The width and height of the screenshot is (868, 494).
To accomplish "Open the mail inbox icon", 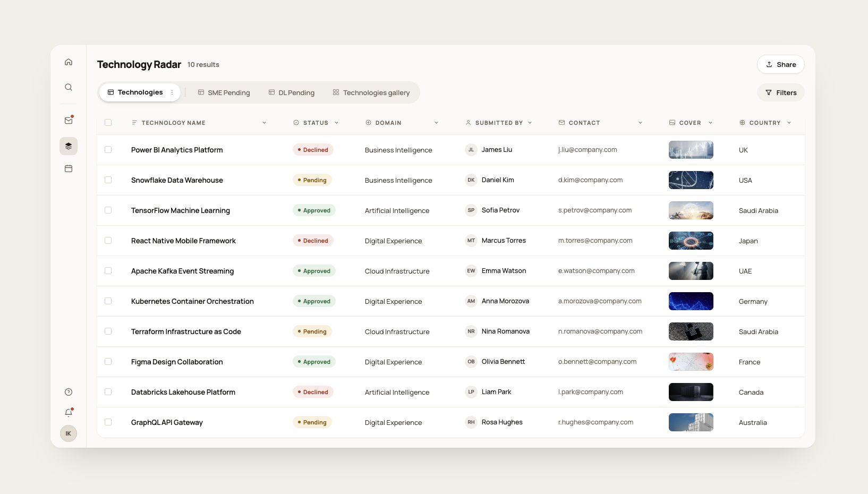I will (x=69, y=121).
